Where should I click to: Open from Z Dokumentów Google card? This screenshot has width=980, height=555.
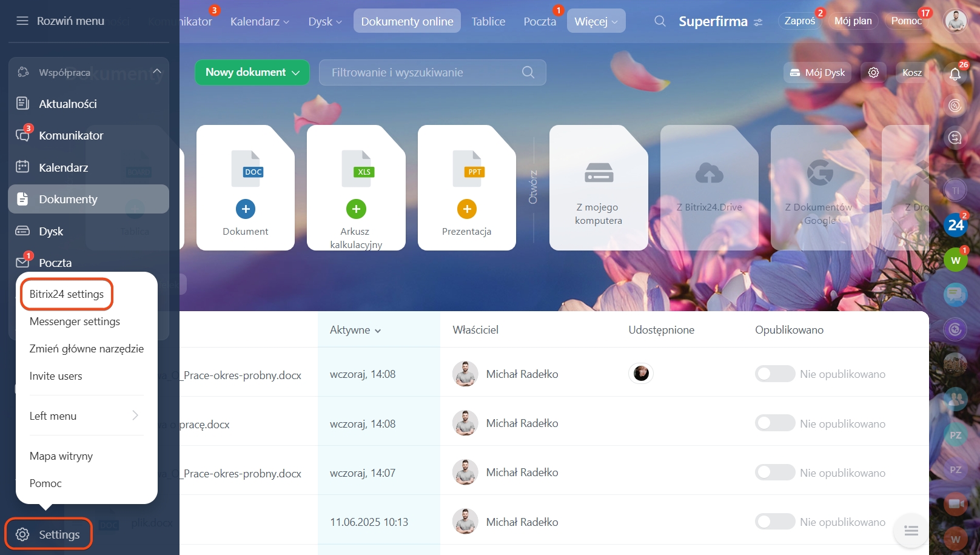(820, 187)
